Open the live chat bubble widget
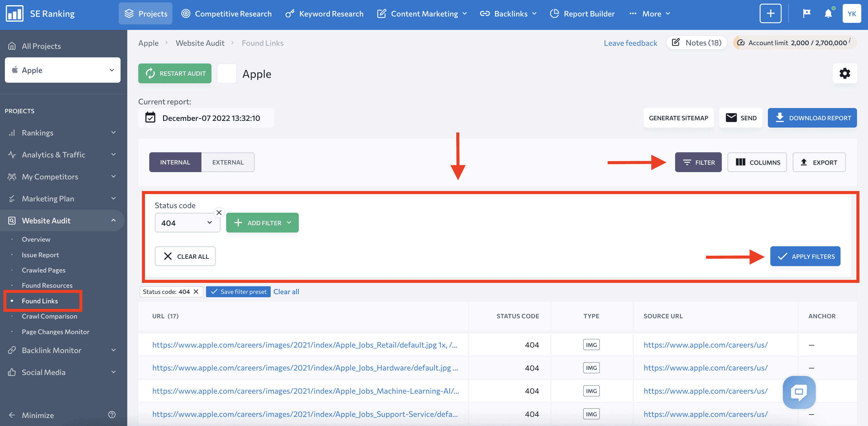The image size is (868, 426). tap(799, 392)
